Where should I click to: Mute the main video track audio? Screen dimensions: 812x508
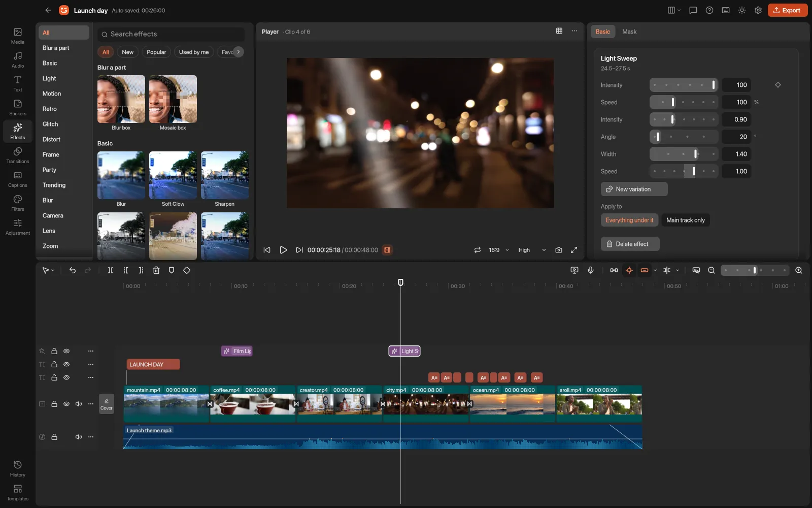point(79,404)
